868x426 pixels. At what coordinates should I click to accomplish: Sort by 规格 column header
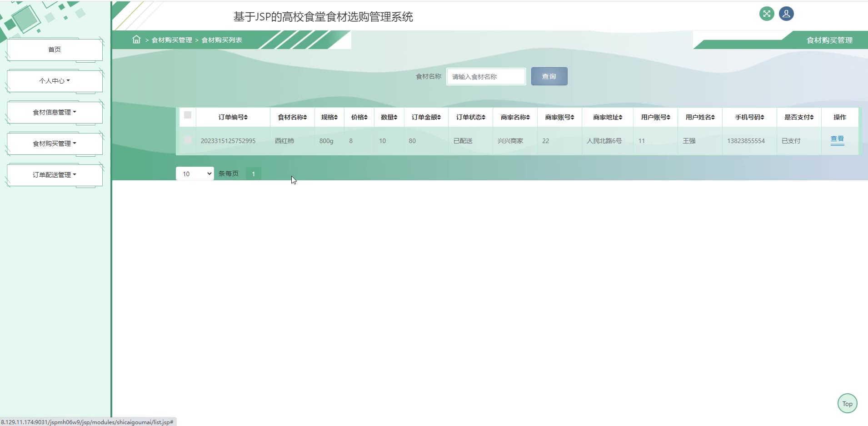pyautogui.click(x=329, y=117)
